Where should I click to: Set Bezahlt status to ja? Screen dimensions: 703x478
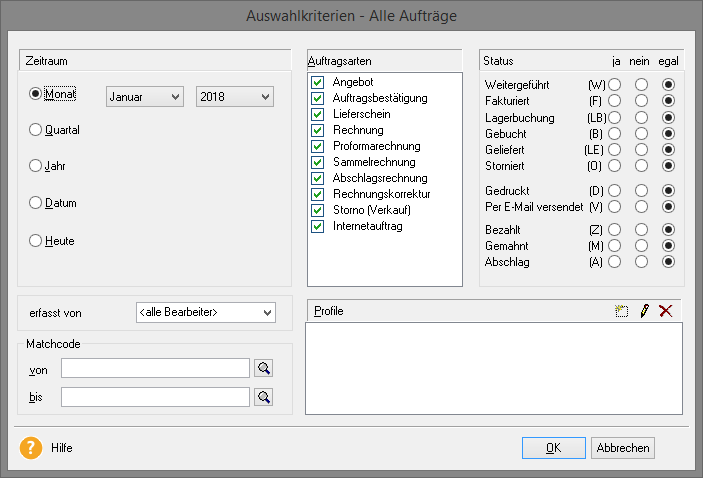point(615,230)
